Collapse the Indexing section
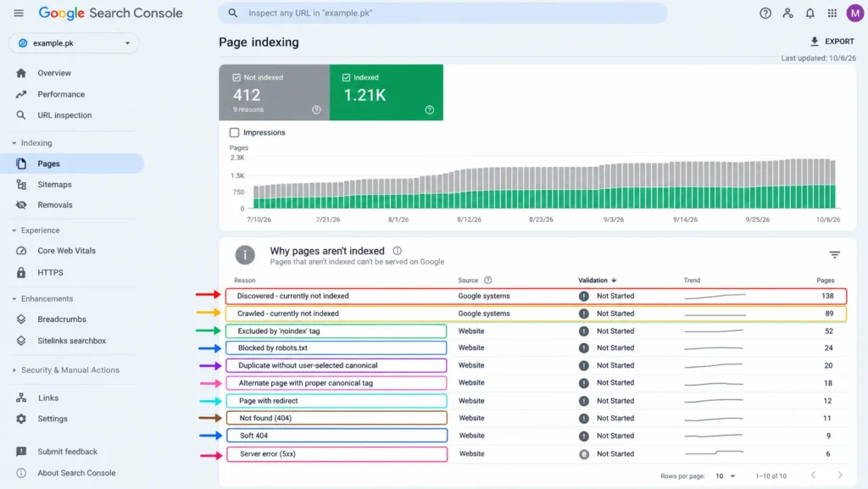 (14, 142)
